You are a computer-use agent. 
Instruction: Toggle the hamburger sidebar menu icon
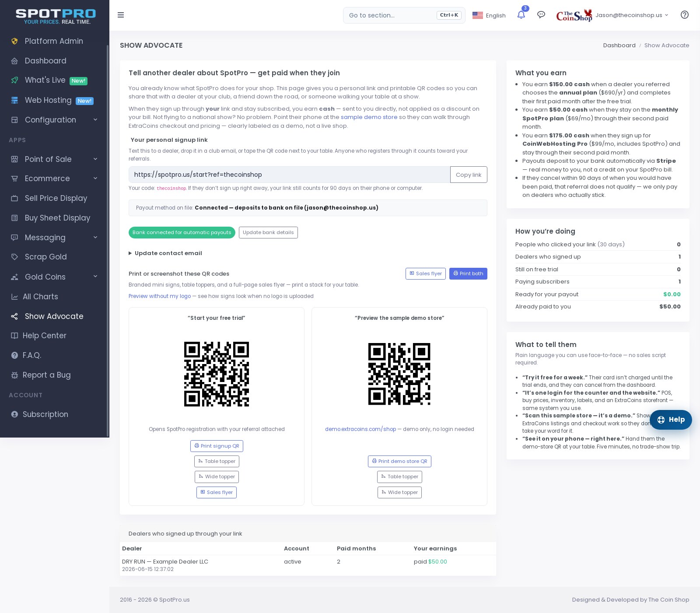121,15
